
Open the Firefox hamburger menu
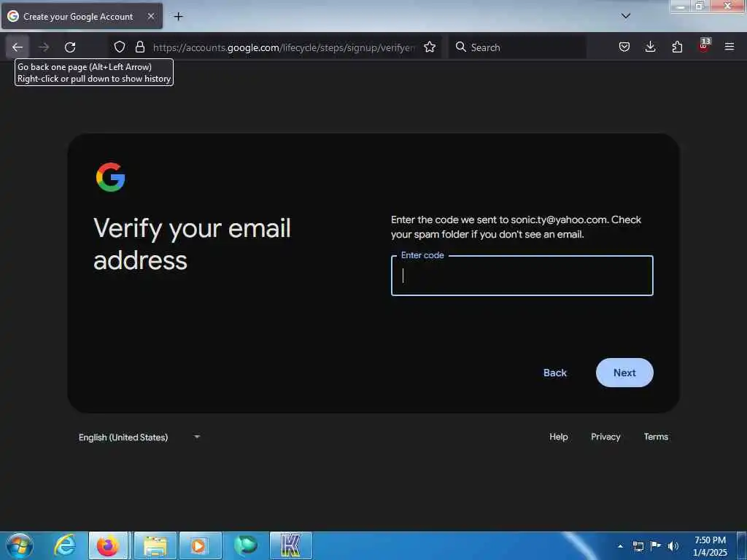[x=729, y=47]
